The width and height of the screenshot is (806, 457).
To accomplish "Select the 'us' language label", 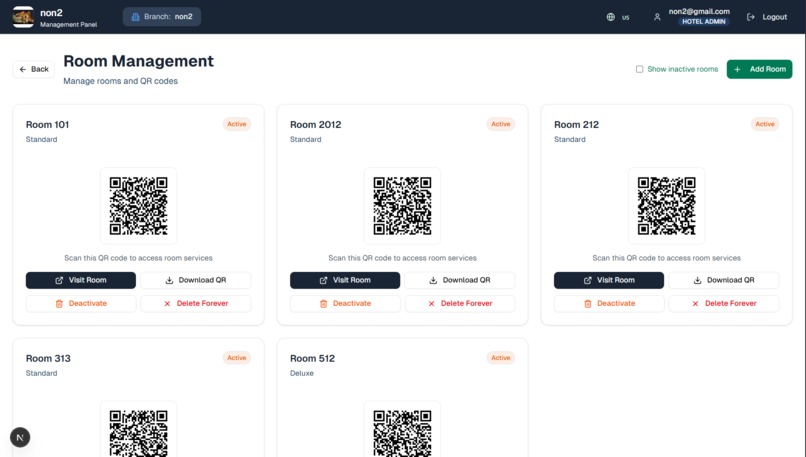I will point(626,17).
